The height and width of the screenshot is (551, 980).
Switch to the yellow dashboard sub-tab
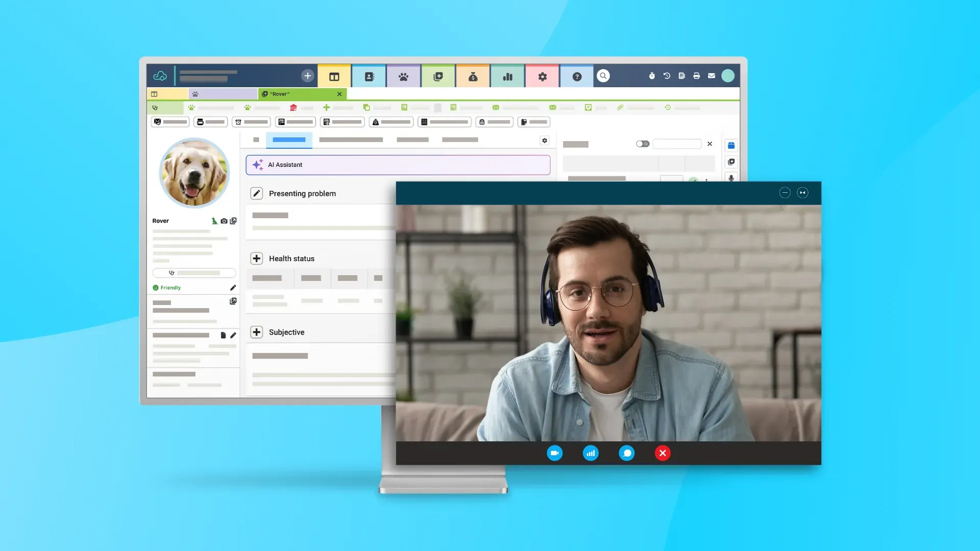[167, 94]
